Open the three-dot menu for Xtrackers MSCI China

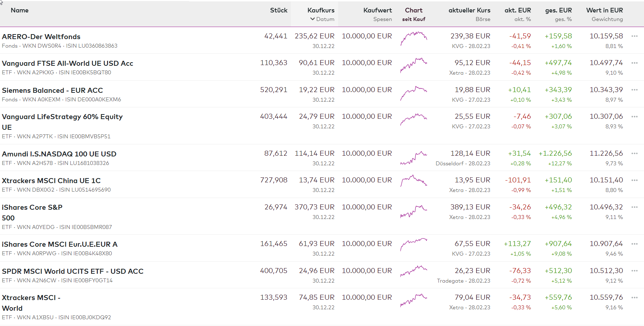pos(634,180)
